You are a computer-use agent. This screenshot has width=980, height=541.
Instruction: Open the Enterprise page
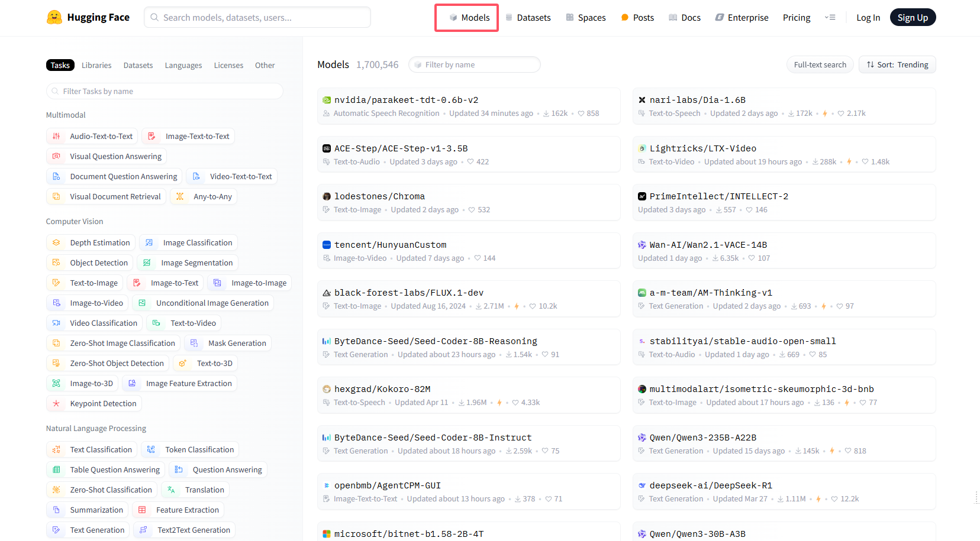pyautogui.click(x=742, y=18)
